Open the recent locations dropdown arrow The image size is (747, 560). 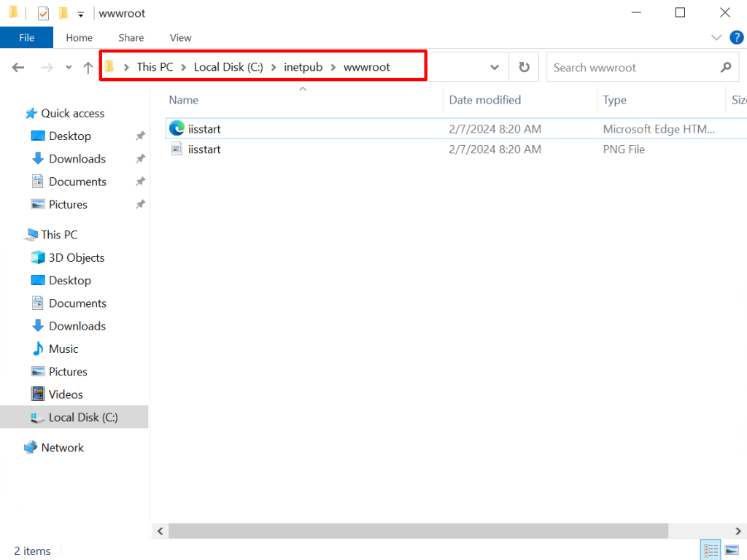[x=69, y=67]
